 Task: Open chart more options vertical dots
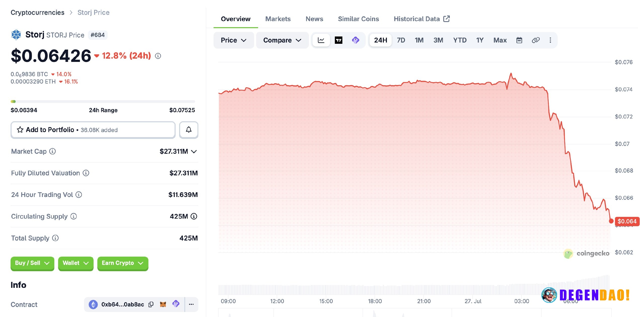pyautogui.click(x=550, y=40)
